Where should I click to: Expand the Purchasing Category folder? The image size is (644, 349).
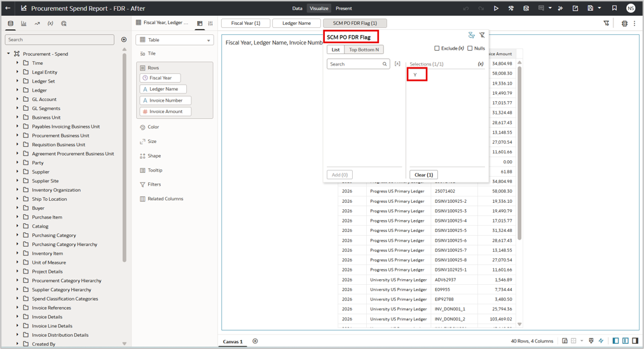[x=17, y=235]
